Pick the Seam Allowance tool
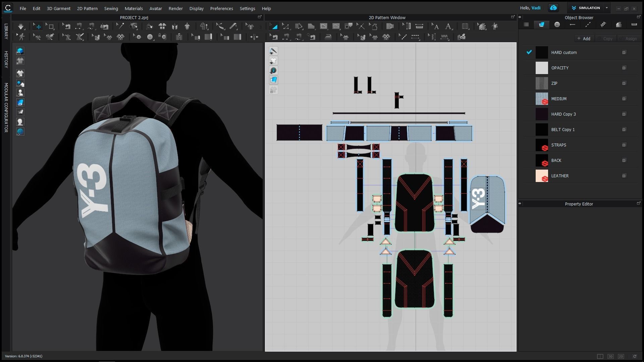This screenshot has height=362, width=644. click(x=389, y=26)
